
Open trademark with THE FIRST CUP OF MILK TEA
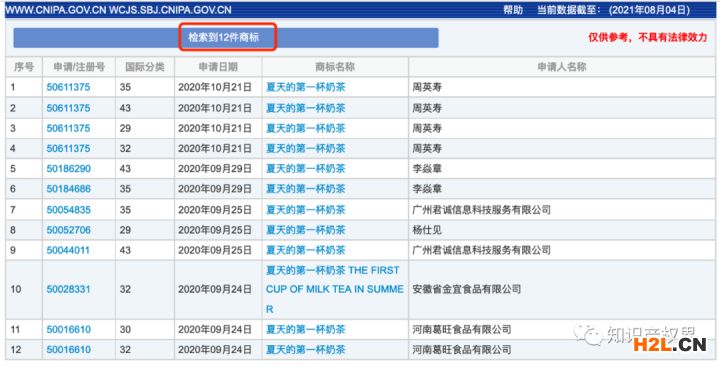335,289
